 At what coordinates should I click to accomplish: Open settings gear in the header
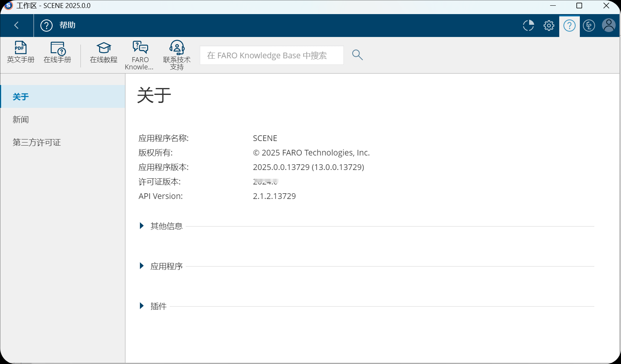(549, 26)
